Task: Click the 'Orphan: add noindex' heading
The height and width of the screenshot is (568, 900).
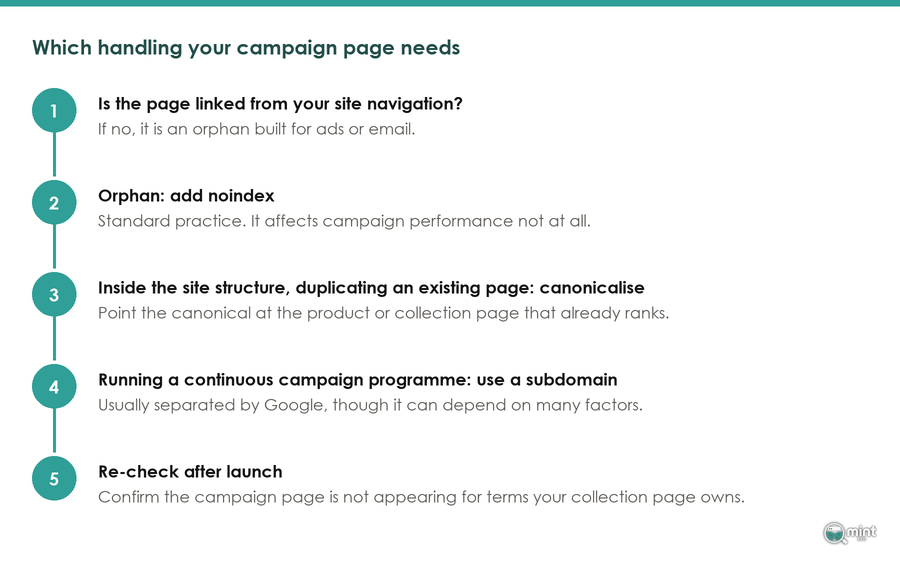Action: pyautogui.click(x=186, y=196)
